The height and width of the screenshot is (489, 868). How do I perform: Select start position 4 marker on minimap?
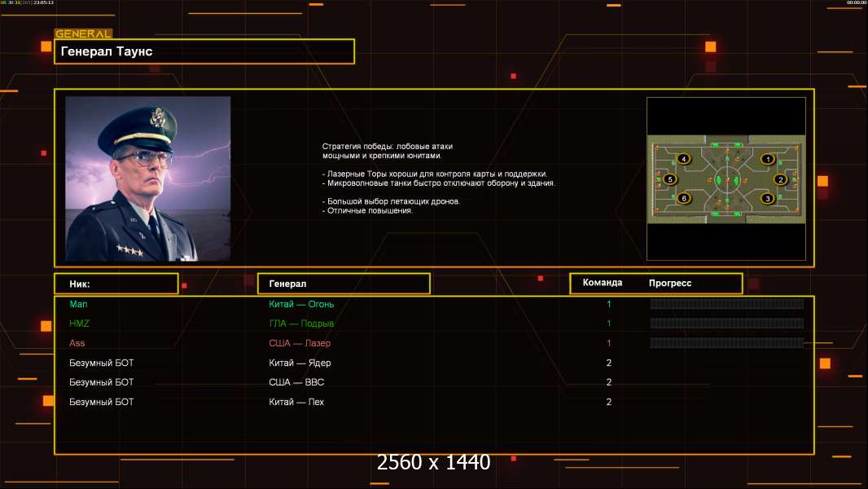click(683, 159)
